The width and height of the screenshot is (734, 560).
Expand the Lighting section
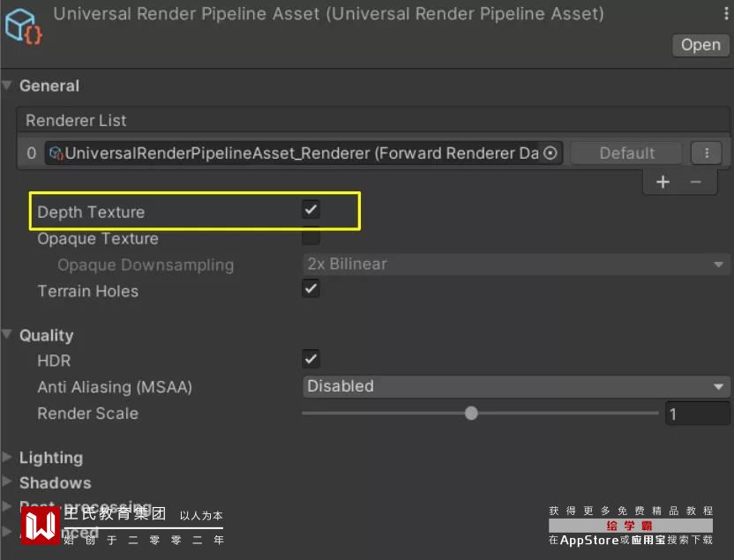[8, 458]
